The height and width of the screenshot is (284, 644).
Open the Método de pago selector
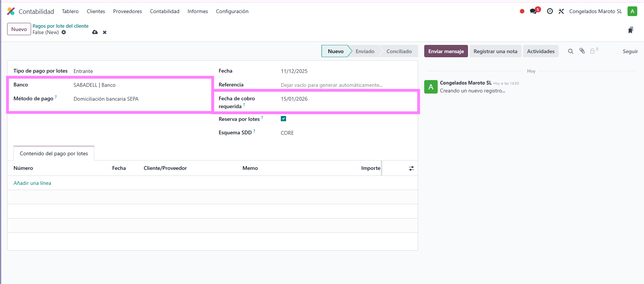(139, 99)
